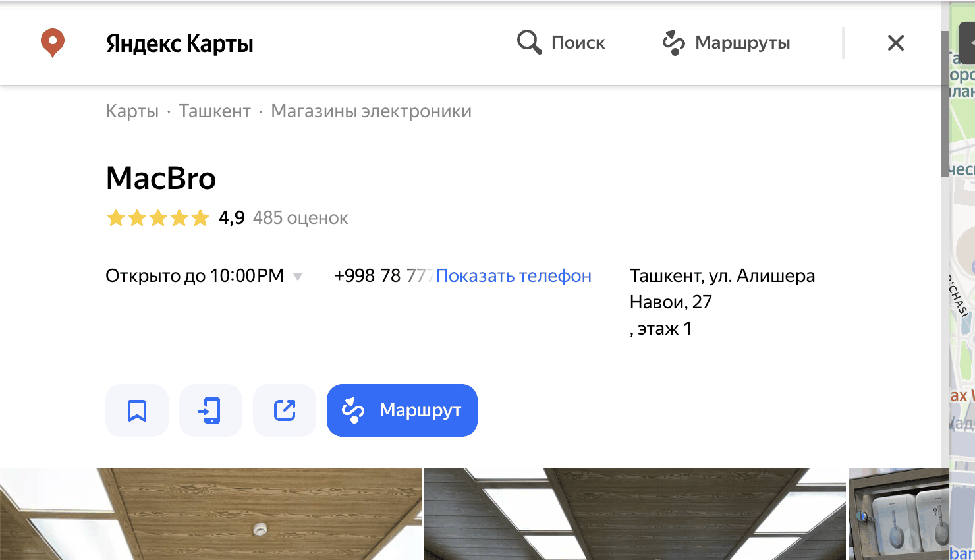975x560 pixels.
Task: Build route with blue Маршрут button
Action: pos(402,410)
